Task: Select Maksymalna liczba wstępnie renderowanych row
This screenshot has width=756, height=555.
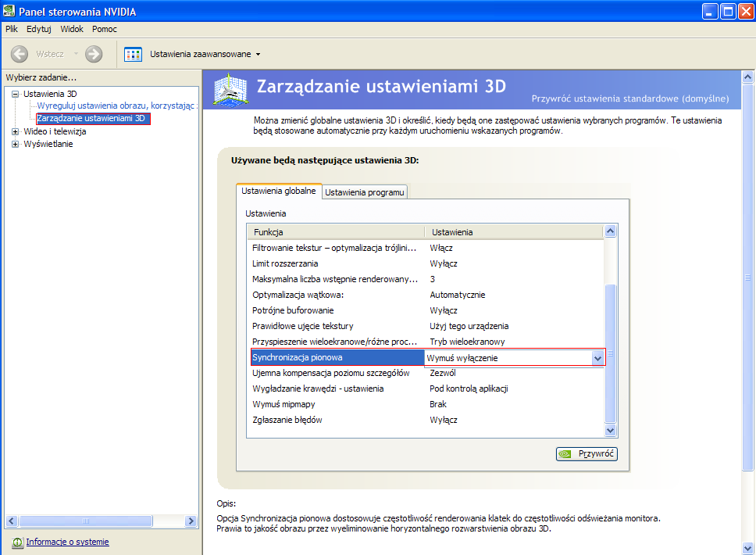Action: click(x=426, y=279)
